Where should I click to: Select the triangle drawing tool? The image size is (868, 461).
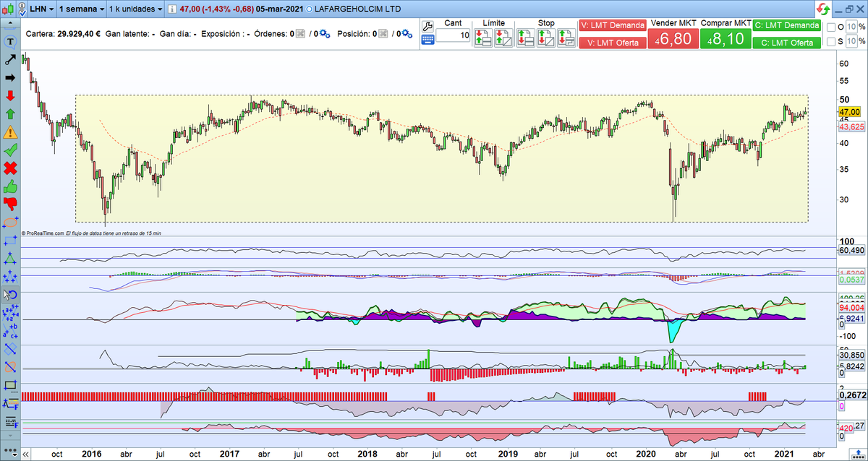10,259
